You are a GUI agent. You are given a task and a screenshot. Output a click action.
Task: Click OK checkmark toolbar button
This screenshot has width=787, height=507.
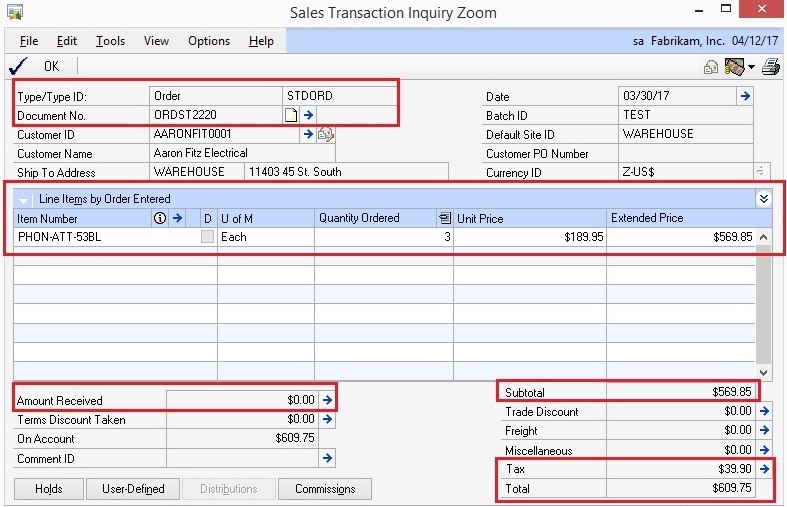click(x=34, y=66)
